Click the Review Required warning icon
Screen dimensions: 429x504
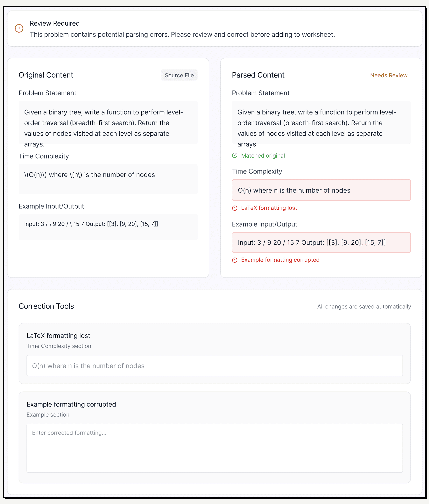tap(19, 28)
